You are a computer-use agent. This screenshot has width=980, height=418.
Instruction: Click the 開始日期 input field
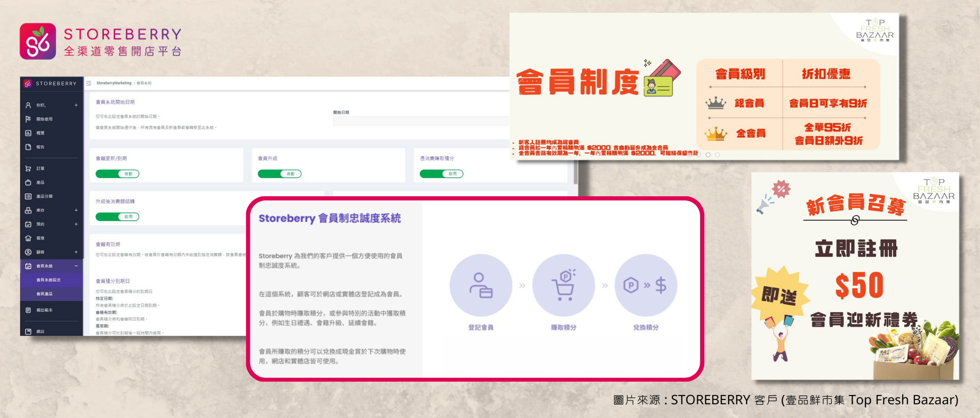click(421, 121)
